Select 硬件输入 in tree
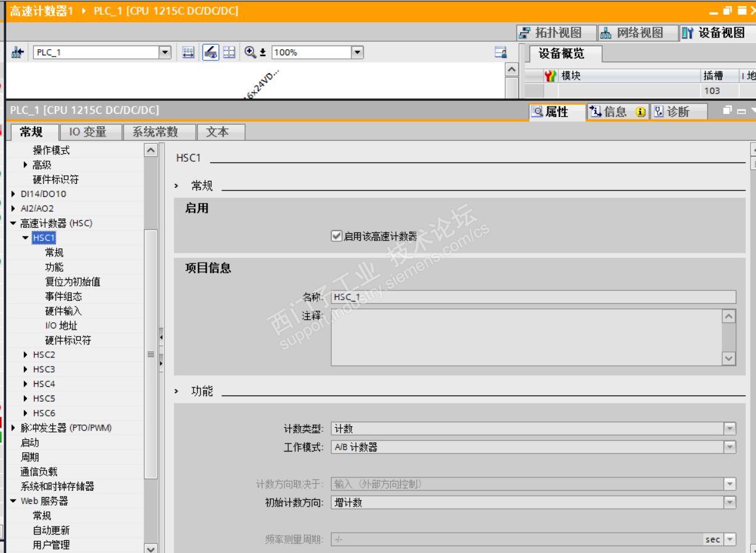 pyautogui.click(x=63, y=311)
